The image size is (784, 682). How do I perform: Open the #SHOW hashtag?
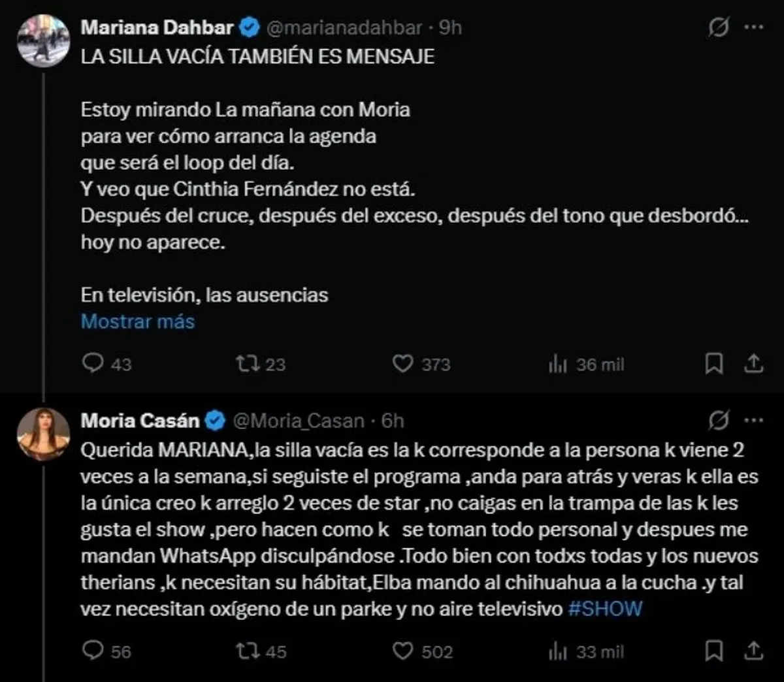tap(605, 609)
